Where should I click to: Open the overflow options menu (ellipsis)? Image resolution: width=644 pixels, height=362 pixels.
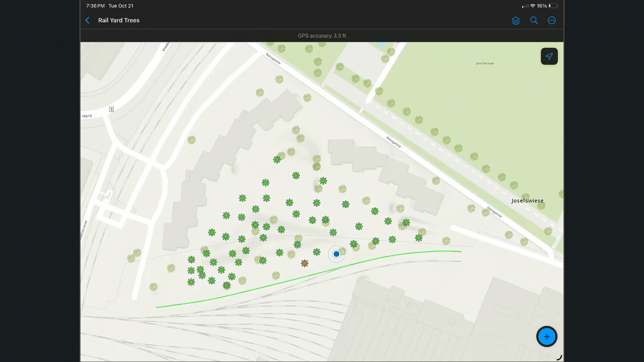click(551, 20)
